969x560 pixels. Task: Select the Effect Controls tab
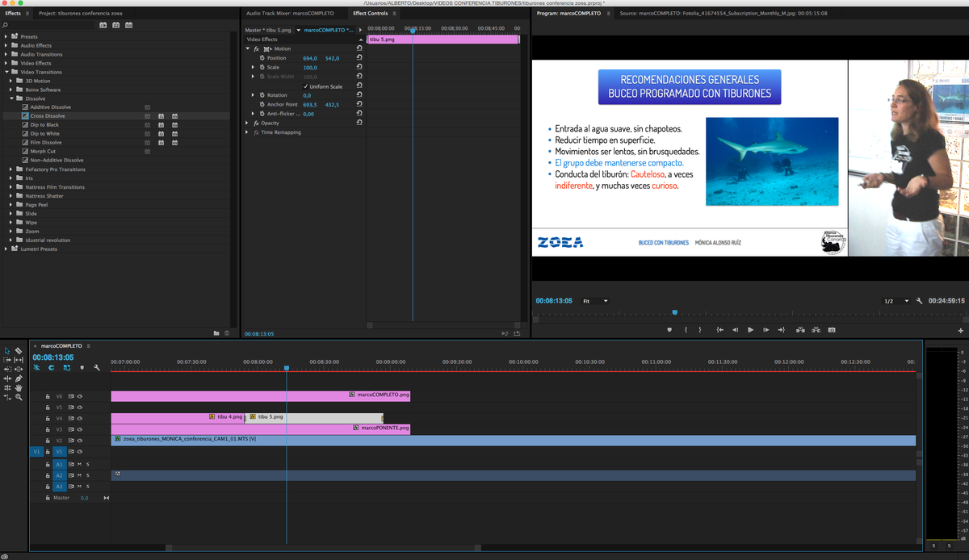[371, 14]
